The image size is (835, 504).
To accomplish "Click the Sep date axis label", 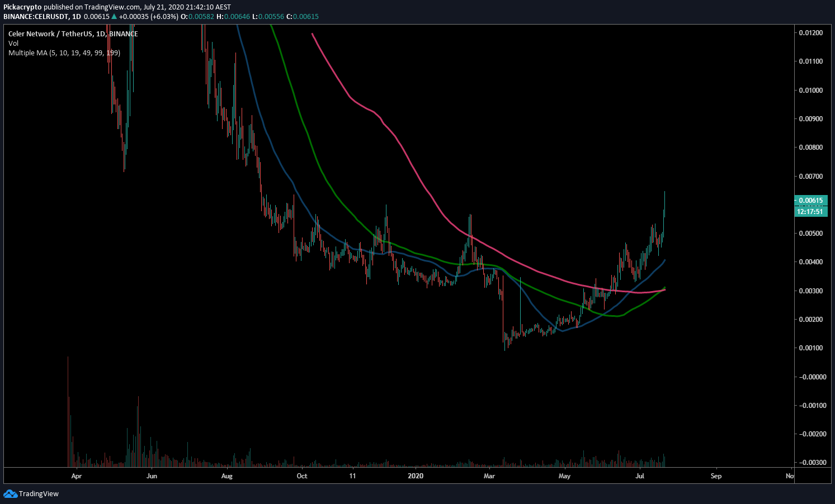I will [x=716, y=476].
